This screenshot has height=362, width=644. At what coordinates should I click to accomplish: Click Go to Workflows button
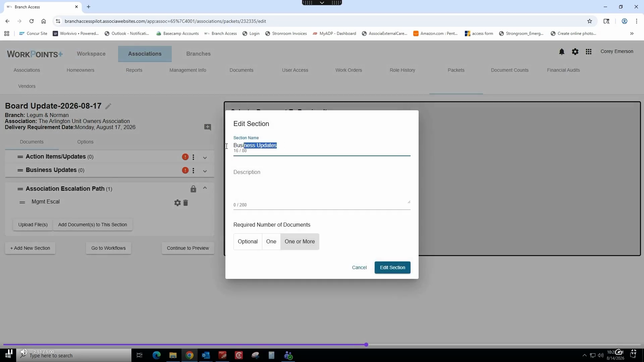(x=108, y=248)
